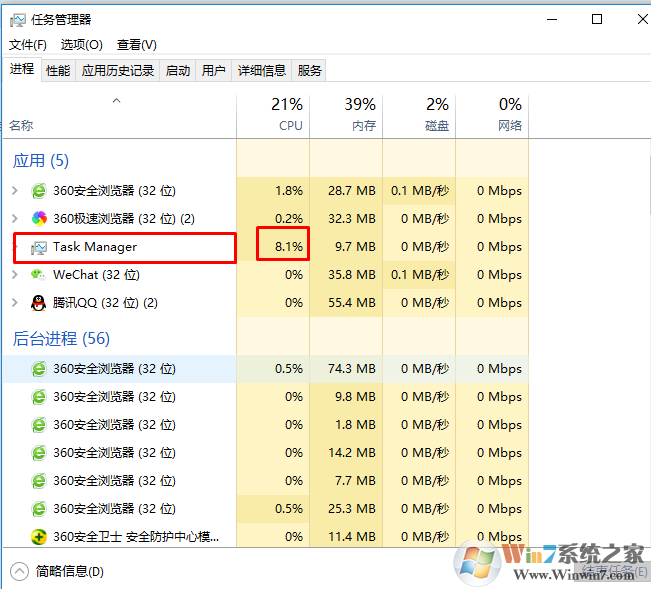
Task: Expand the 360极速浏览器 (32 位) (2) group
Action: 15,218
